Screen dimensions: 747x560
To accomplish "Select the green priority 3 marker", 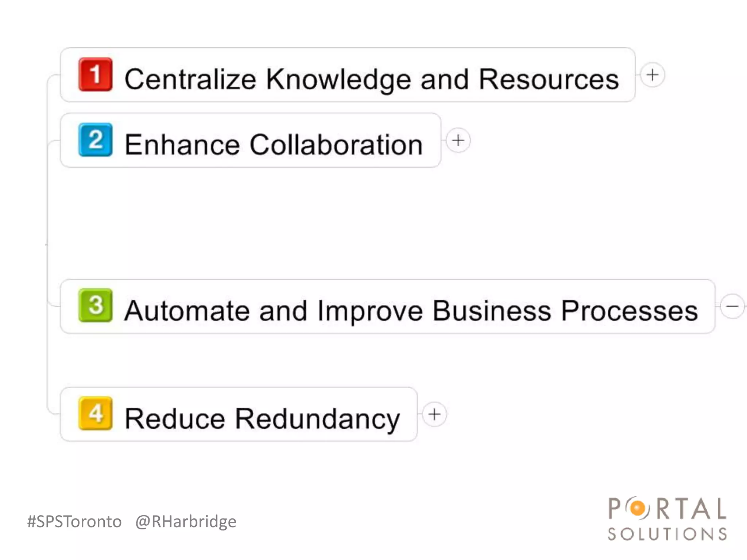I will (95, 305).
